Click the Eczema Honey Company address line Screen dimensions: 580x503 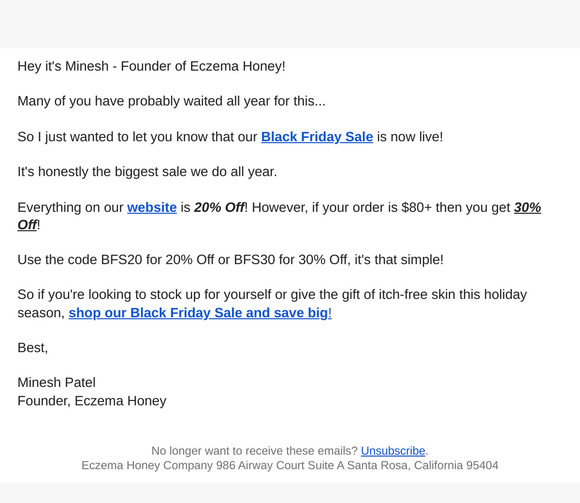[290, 465]
